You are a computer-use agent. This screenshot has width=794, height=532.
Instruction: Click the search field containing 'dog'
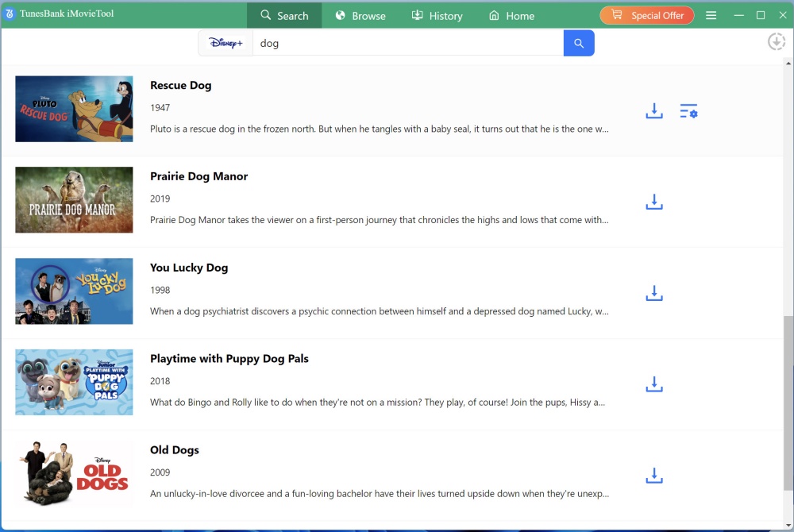click(407, 44)
